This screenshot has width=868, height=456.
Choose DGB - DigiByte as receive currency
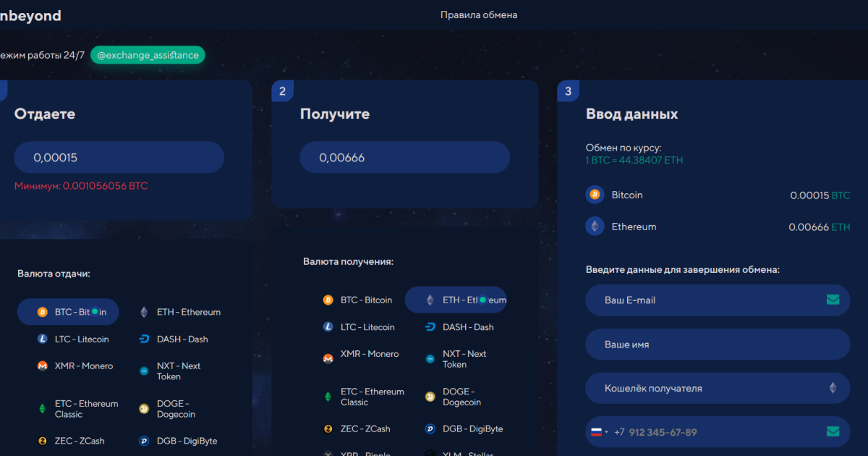coord(463,428)
